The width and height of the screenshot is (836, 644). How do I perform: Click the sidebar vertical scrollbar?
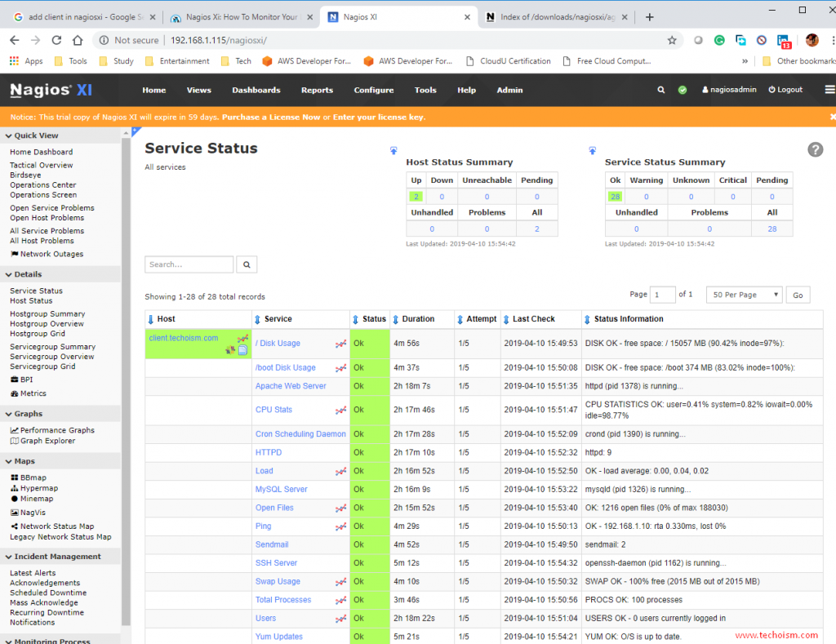[x=126, y=381]
